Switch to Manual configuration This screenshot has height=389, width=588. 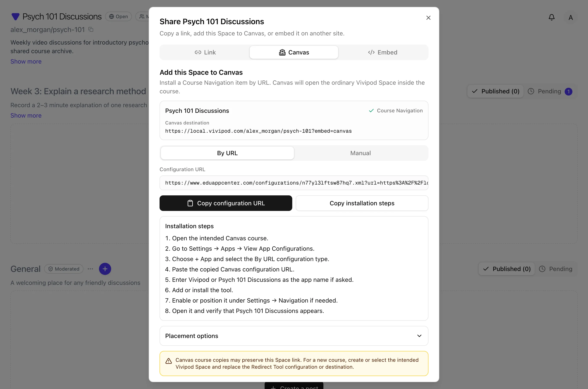(360, 153)
